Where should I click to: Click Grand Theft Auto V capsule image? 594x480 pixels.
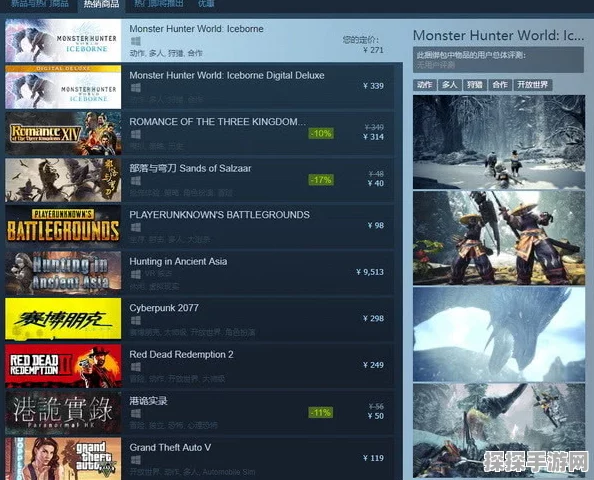coord(63,459)
